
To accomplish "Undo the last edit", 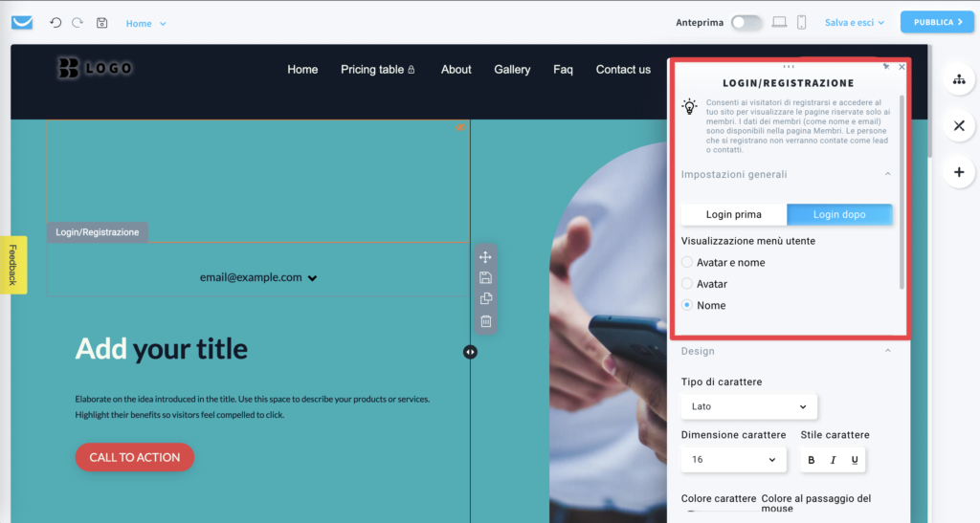I will [56, 22].
